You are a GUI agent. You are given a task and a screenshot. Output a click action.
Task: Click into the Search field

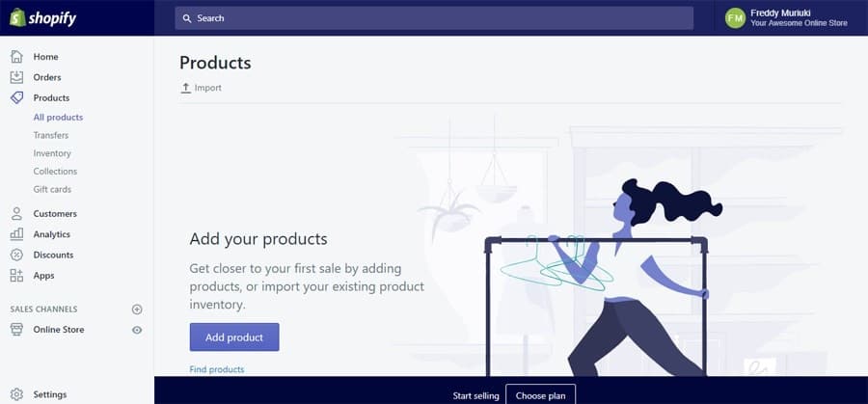[x=434, y=18]
